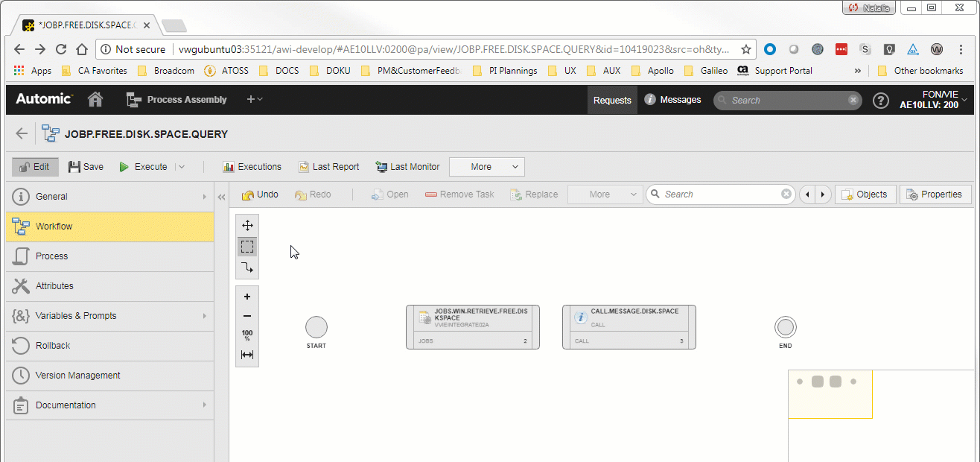Expand the General section arrow

(x=204, y=197)
